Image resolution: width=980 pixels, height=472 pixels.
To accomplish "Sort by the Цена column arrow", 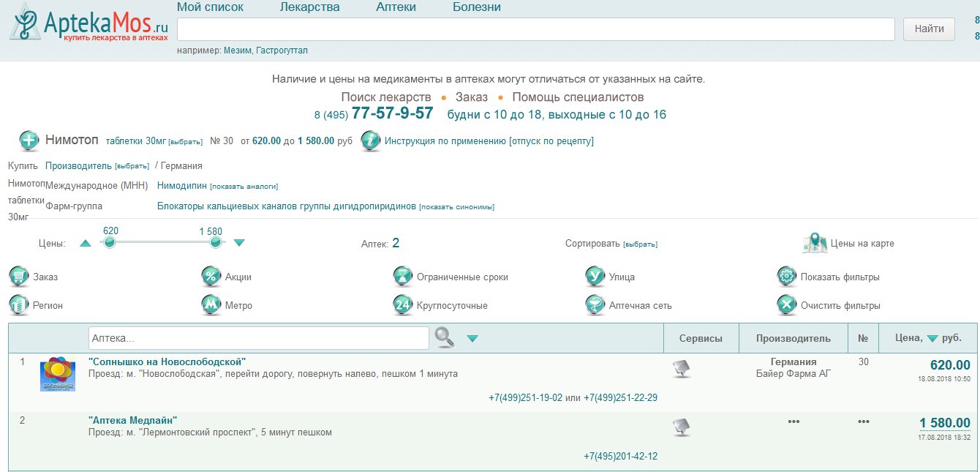I will click(932, 339).
